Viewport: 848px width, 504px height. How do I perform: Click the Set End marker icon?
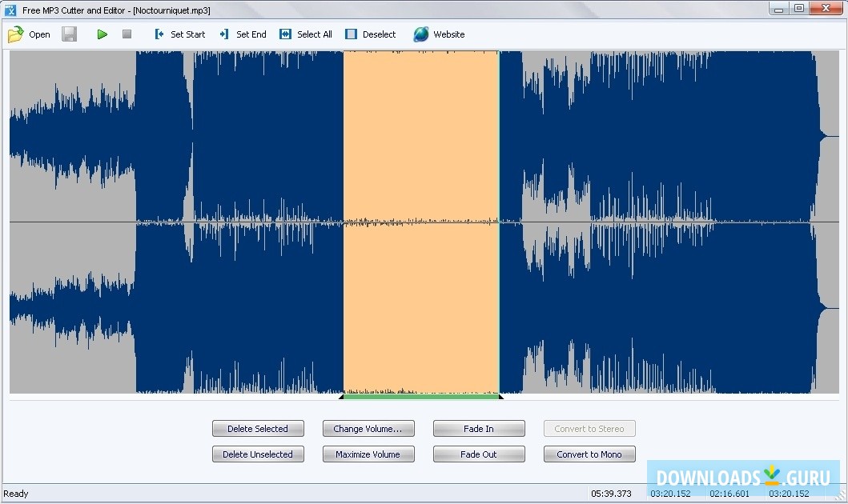224,34
